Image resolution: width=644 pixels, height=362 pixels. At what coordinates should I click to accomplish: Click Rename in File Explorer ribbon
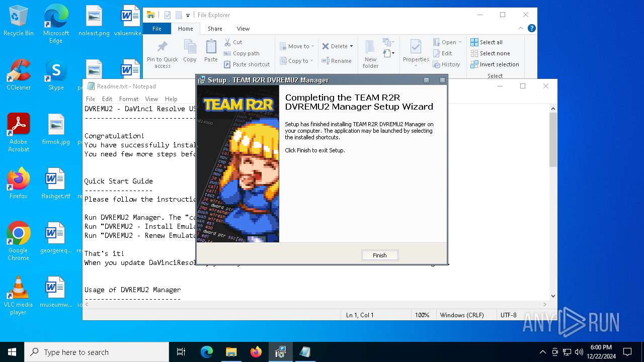[337, 61]
